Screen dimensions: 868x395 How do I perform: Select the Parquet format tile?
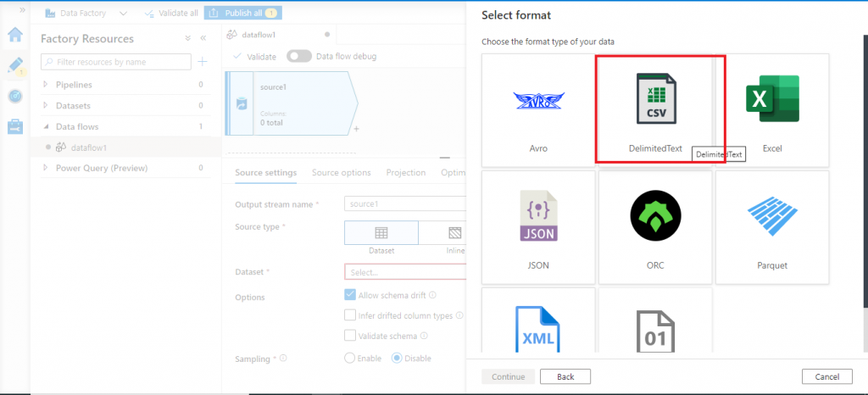pos(772,227)
